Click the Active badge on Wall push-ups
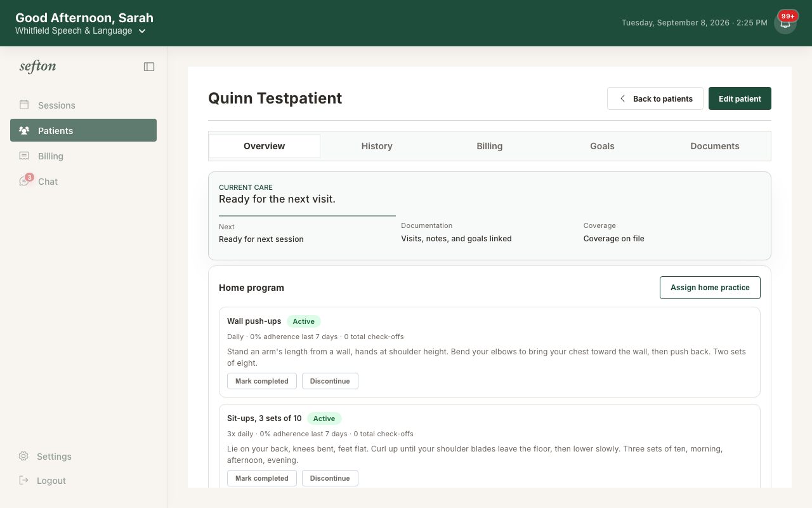Screen dimensions: 812x508 click(x=304, y=321)
